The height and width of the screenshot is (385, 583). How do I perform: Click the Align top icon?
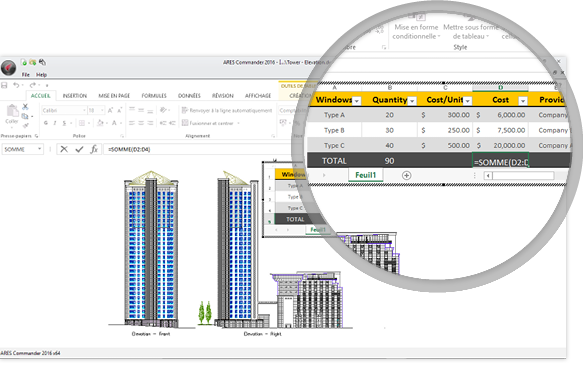tap(132, 110)
